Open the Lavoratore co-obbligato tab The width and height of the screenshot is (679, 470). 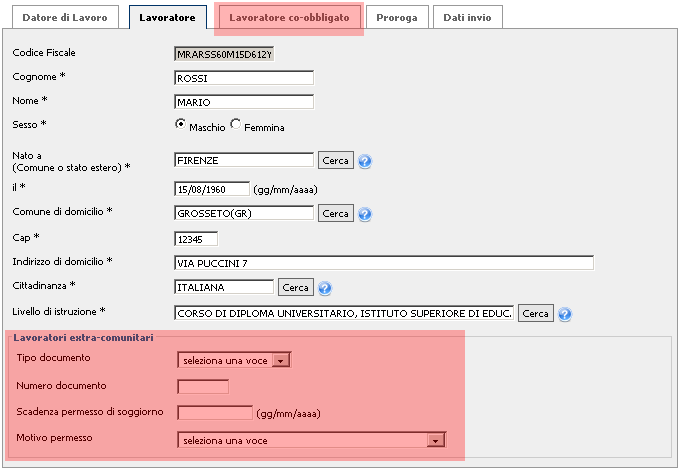(289, 17)
